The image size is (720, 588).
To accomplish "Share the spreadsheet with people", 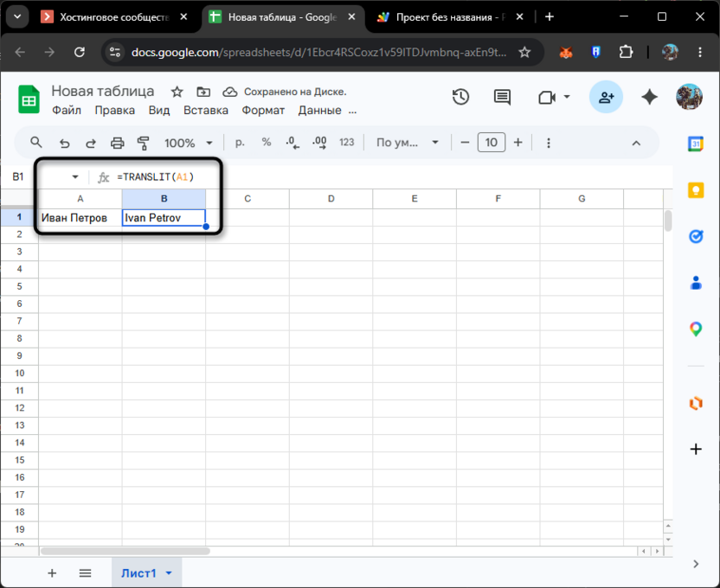I will (x=606, y=97).
